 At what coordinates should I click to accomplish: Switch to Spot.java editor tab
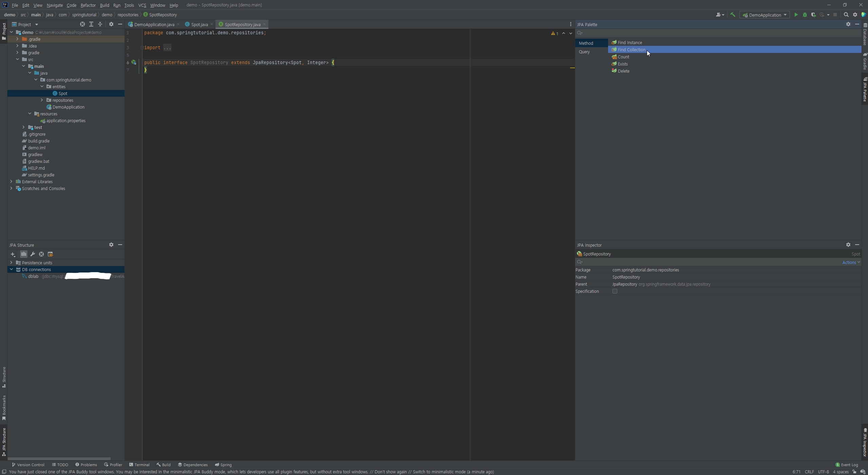click(x=199, y=24)
